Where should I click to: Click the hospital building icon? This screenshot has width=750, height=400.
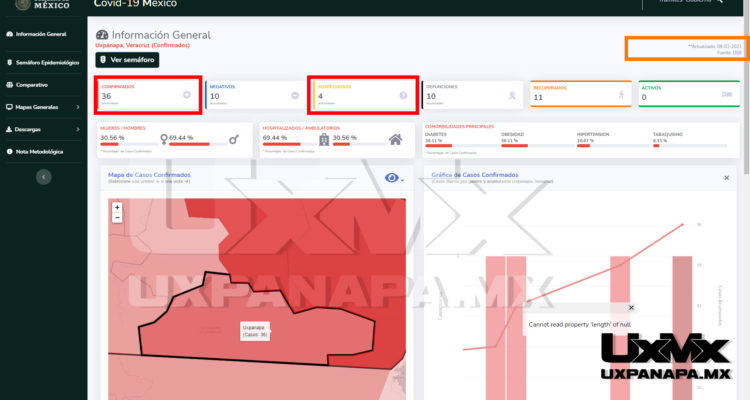point(324,139)
